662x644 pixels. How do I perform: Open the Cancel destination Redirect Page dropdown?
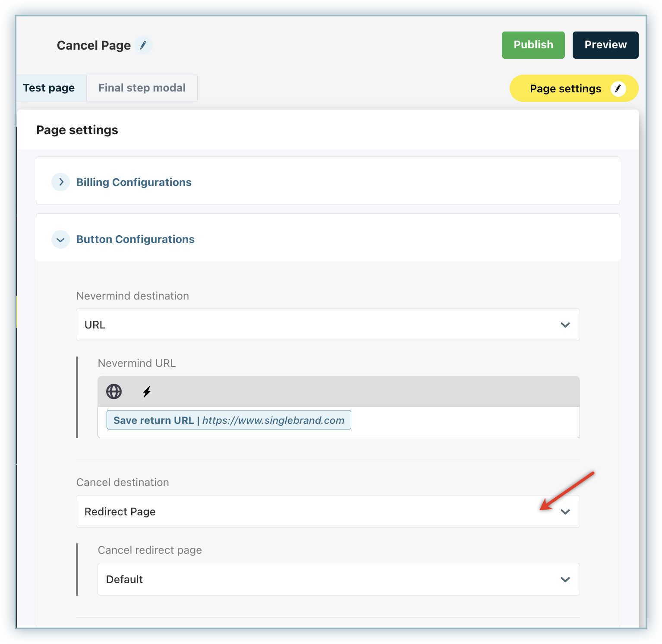point(302,512)
